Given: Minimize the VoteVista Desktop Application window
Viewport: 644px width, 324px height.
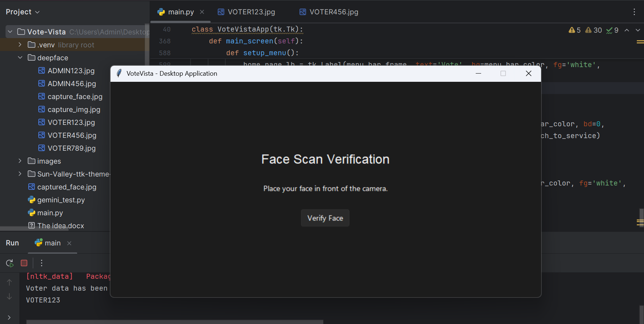Looking at the screenshot, I should (x=478, y=73).
